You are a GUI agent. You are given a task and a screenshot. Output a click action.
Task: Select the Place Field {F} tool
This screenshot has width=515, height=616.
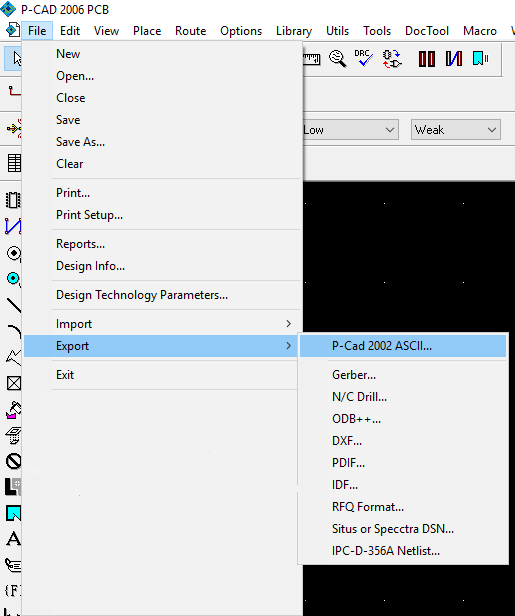(13, 590)
